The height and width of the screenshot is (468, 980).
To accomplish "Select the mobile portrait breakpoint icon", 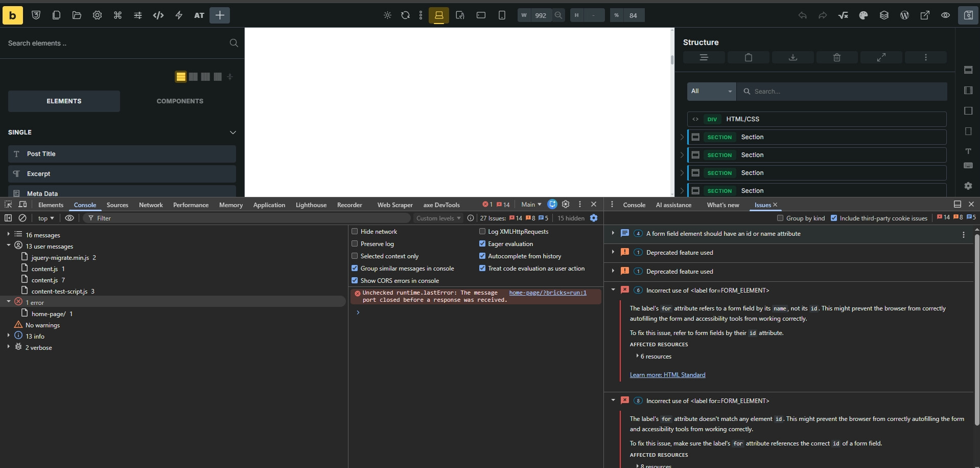I will (x=502, y=15).
